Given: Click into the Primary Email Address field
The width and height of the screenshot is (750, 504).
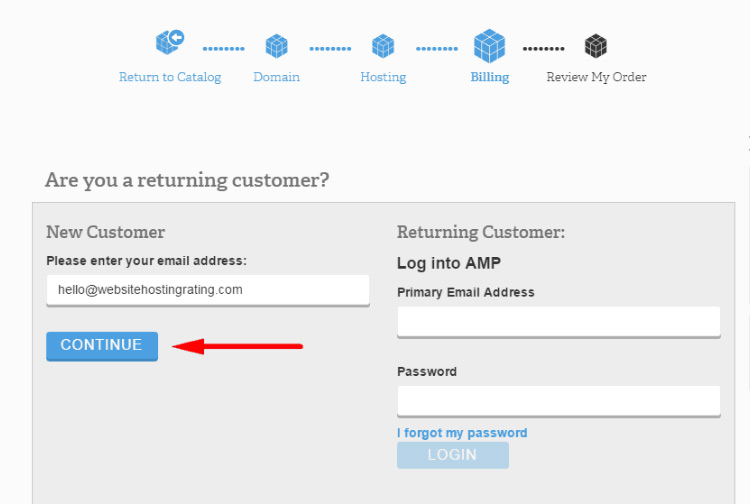Looking at the screenshot, I should (558, 321).
